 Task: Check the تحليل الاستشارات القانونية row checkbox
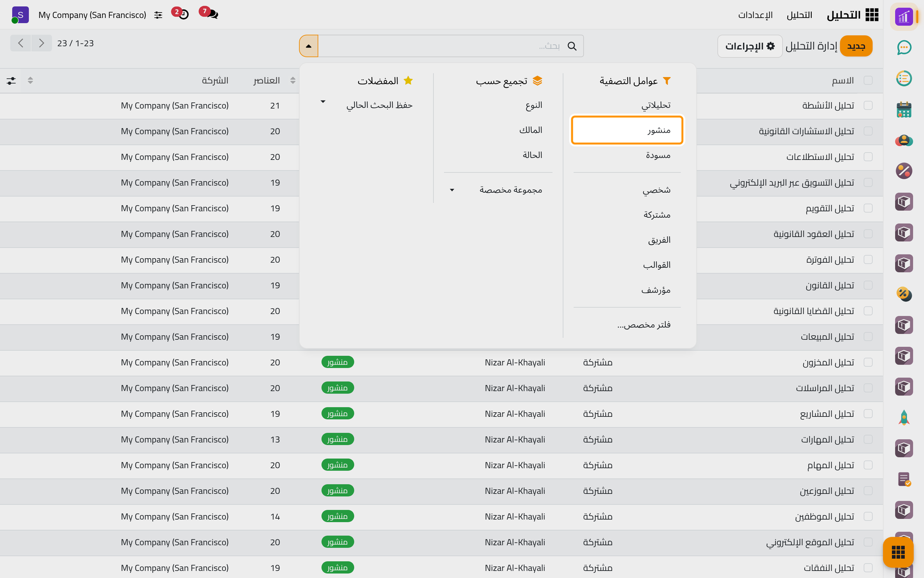tap(868, 131)
